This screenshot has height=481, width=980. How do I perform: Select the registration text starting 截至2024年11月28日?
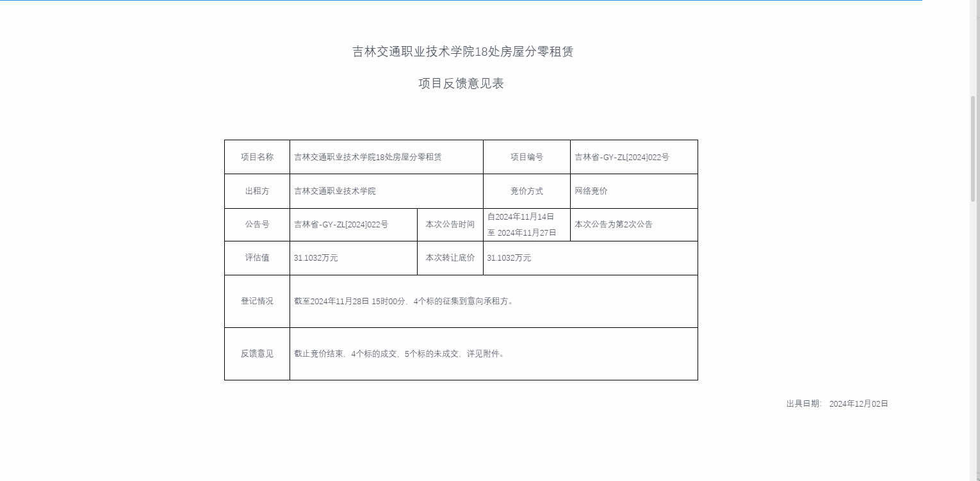[404, 301]
